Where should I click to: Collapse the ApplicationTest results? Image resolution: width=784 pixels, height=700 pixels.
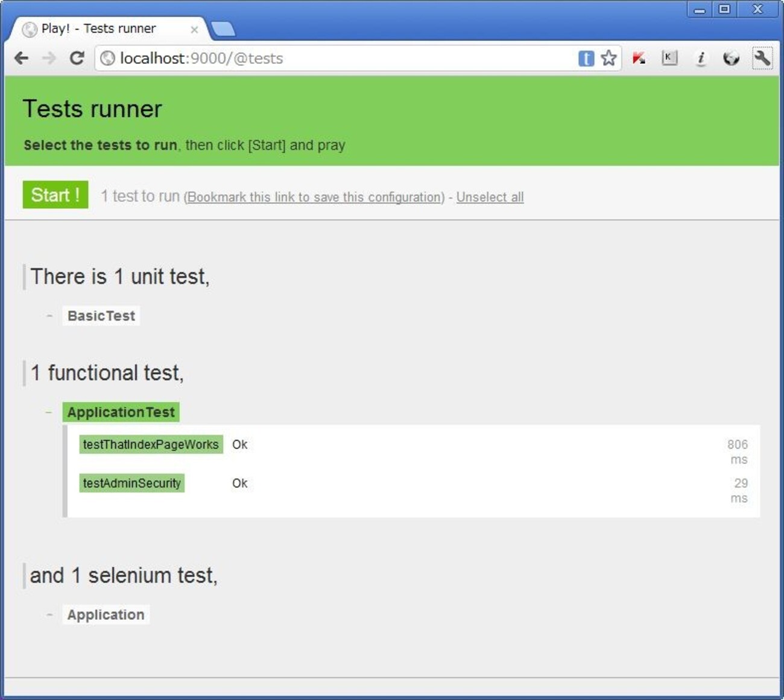click(x=49, y=412)
